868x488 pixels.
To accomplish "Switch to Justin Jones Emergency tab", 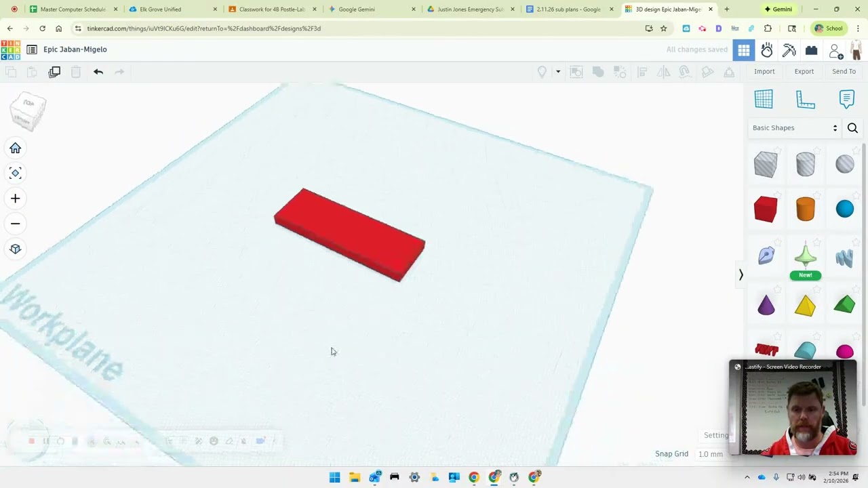I will [471, 9].
